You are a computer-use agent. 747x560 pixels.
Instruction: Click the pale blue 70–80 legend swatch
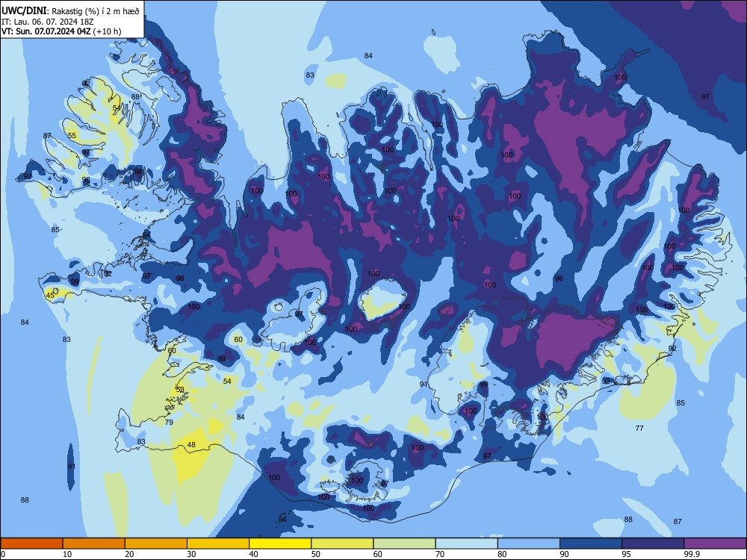(466, 544)
